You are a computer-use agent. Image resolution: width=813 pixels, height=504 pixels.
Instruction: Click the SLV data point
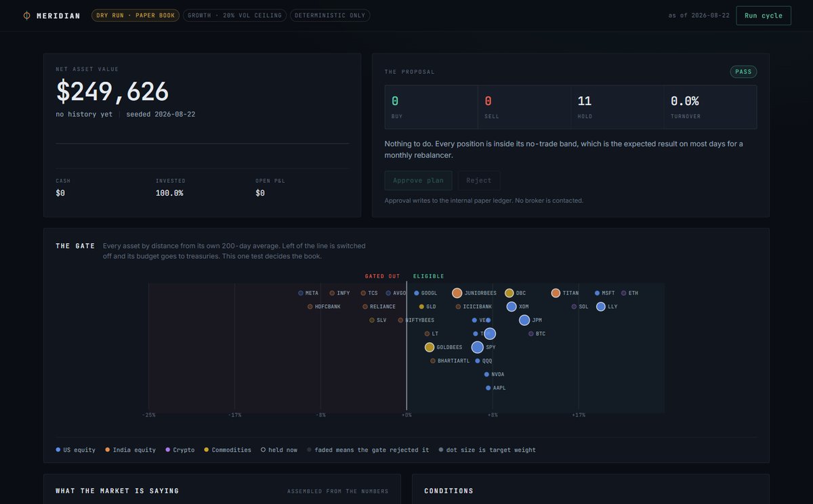click(x=372, y=320)
